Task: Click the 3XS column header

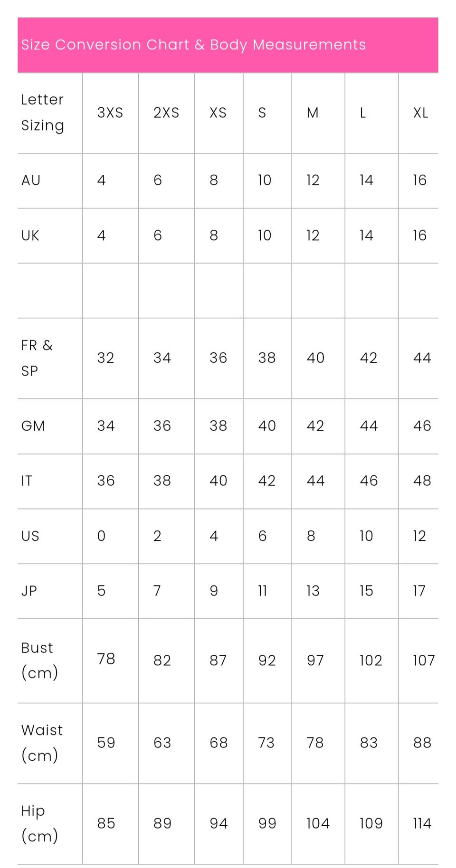Action: 110,113
